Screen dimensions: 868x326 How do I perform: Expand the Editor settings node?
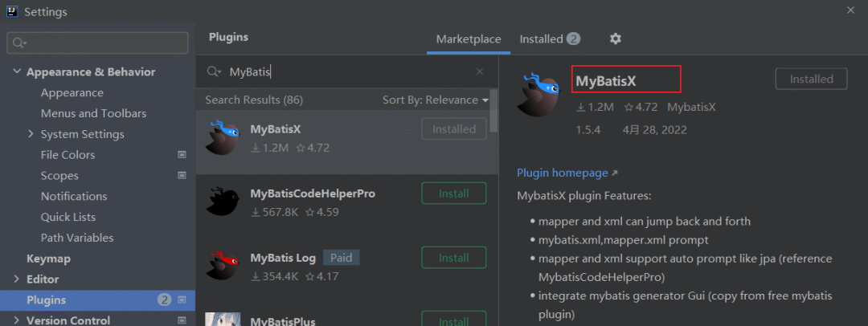click(x=17, y=279)
